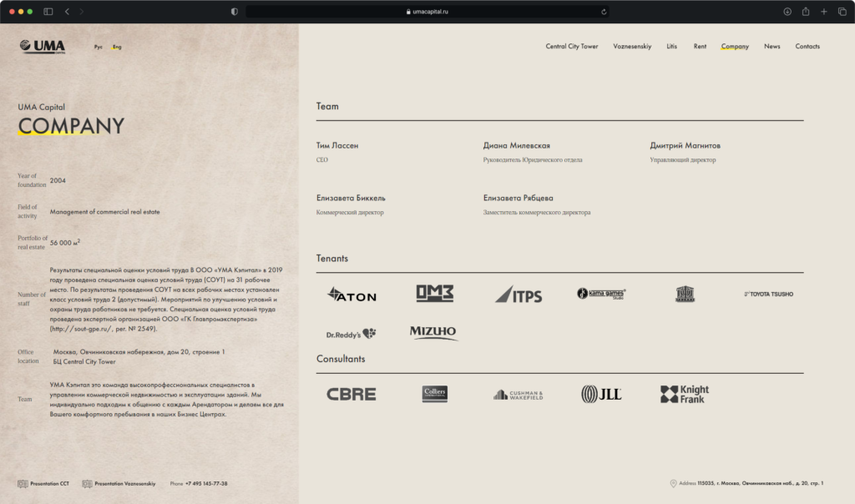Open the Contacts menu item
The image size is (855, 504).
pyautogui.click(x=807, y=47)
